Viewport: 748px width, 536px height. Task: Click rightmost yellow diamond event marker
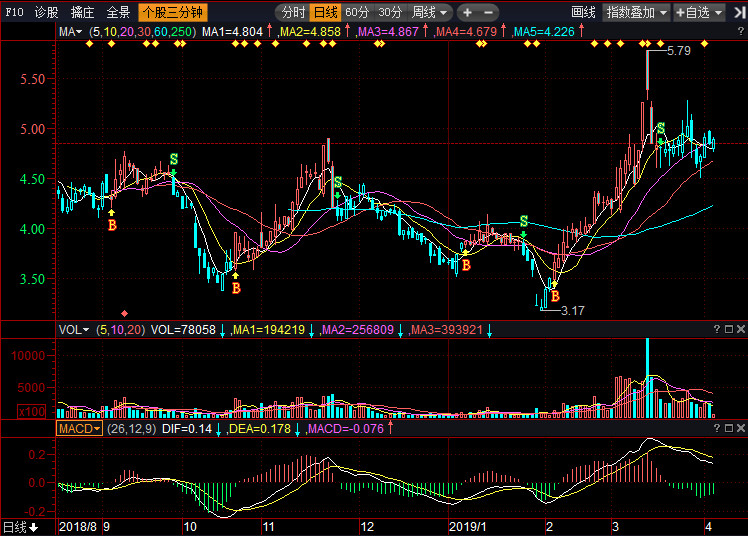point(704,44)
